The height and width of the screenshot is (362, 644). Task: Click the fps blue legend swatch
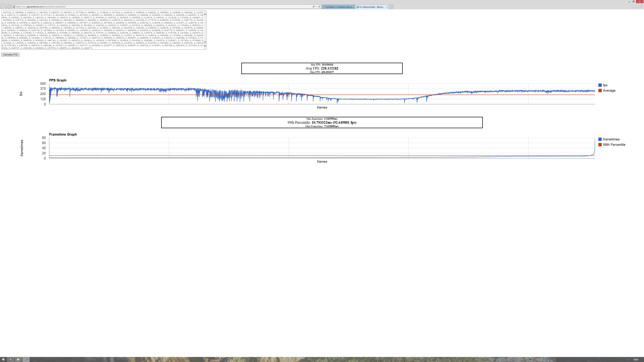600,85
